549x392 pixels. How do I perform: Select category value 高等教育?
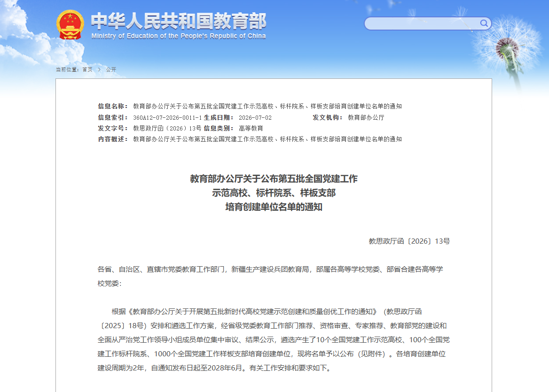pos(251,128)
